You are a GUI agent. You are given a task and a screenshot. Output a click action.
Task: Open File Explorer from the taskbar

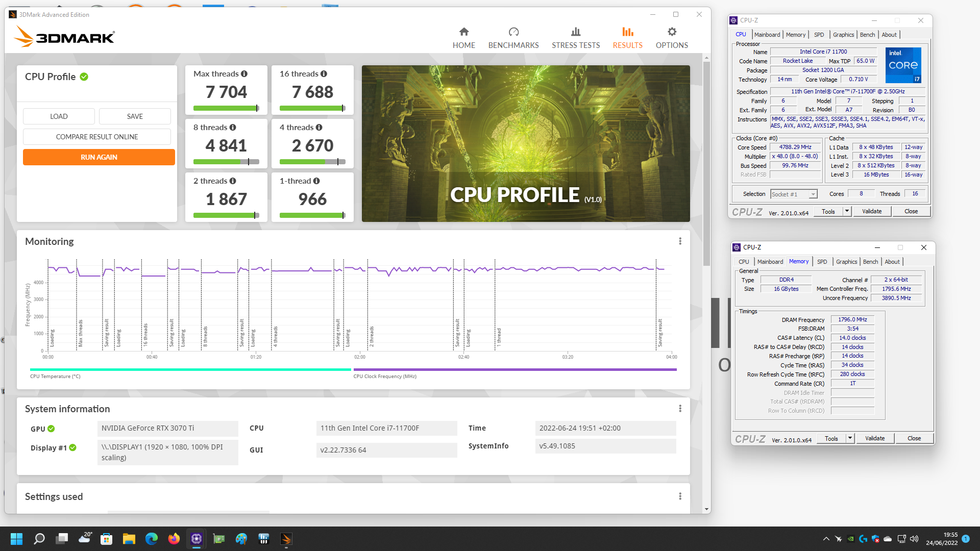click(129, 539)
